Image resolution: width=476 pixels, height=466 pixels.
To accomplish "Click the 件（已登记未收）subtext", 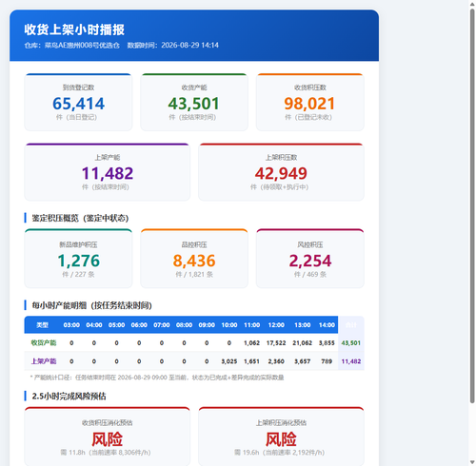I will click(x=308, y=117).
